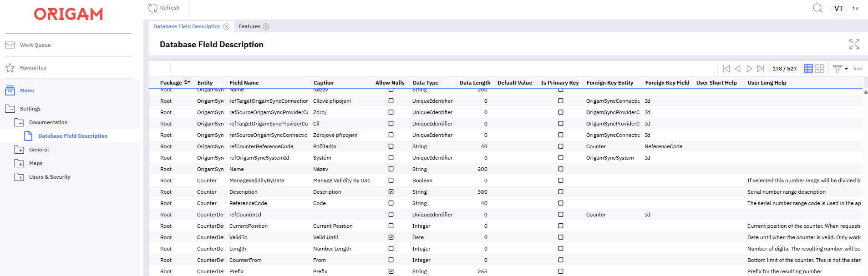Sort by the Package column header

171,83
